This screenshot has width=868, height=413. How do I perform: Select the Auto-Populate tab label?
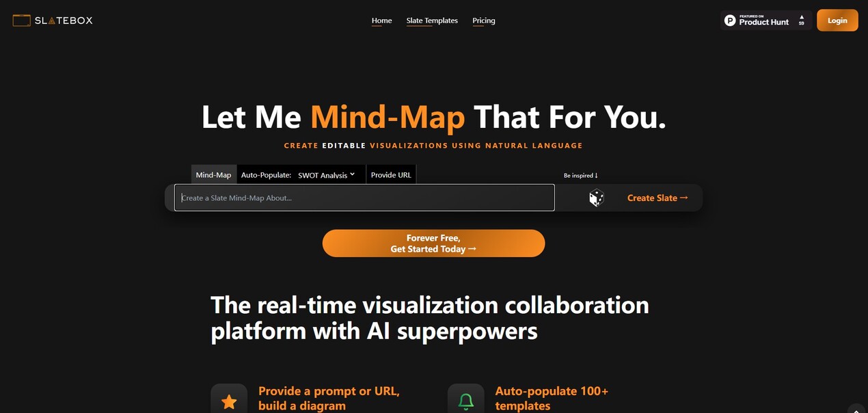(266, 175)
